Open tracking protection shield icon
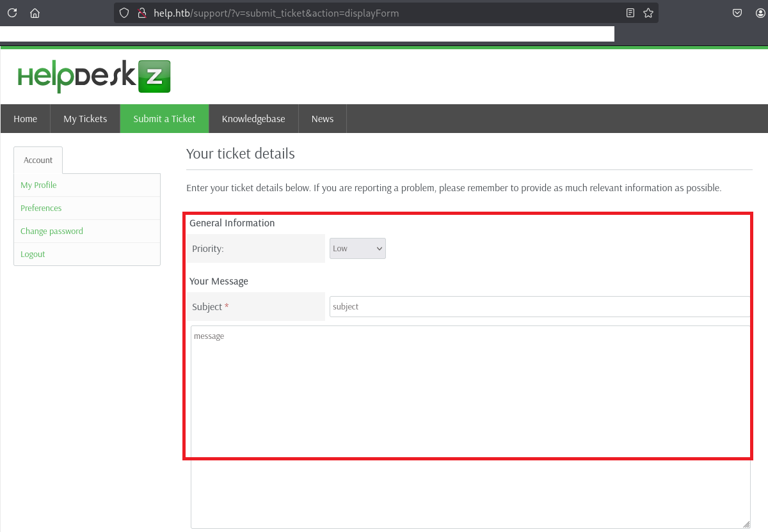 coord(125,13)
